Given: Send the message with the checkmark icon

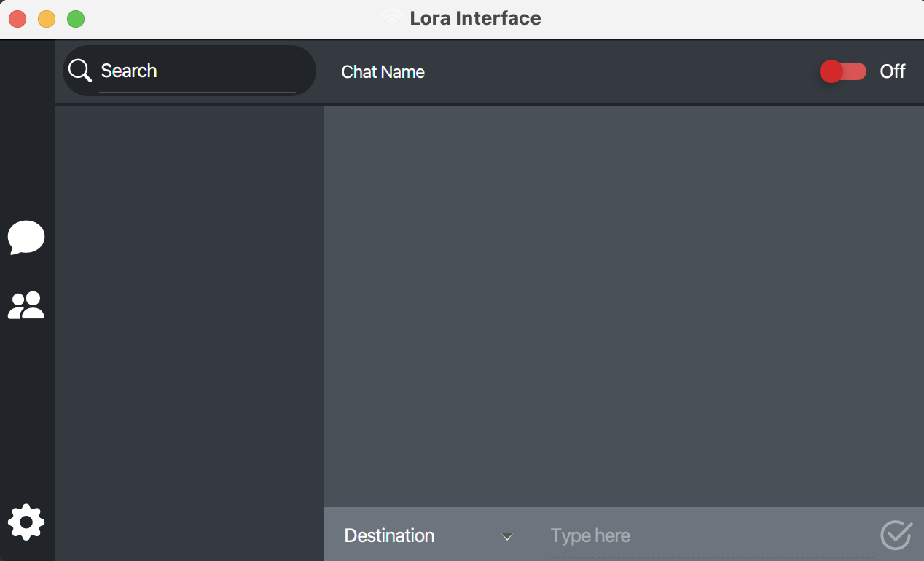Looking at the screenshot, I should tap(896, 535).
